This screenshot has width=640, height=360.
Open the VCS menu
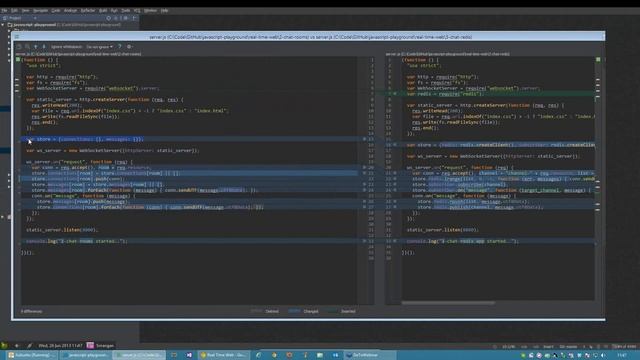point(137,11)
